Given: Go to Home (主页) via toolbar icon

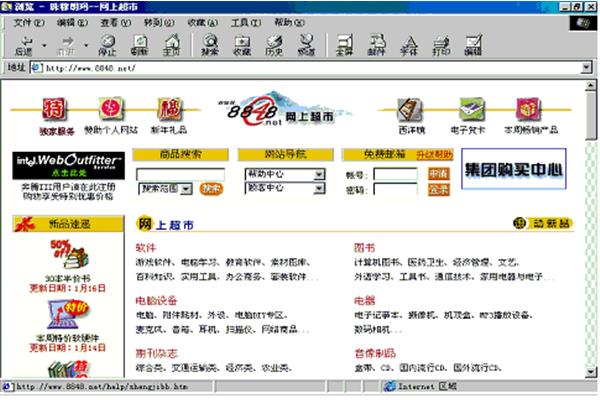Looking at the screenshot, I should pyautogui.click(x=172, y=43).
